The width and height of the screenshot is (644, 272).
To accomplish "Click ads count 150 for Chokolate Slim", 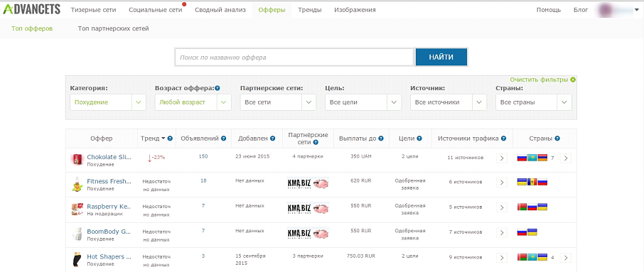I will [203, 156].
